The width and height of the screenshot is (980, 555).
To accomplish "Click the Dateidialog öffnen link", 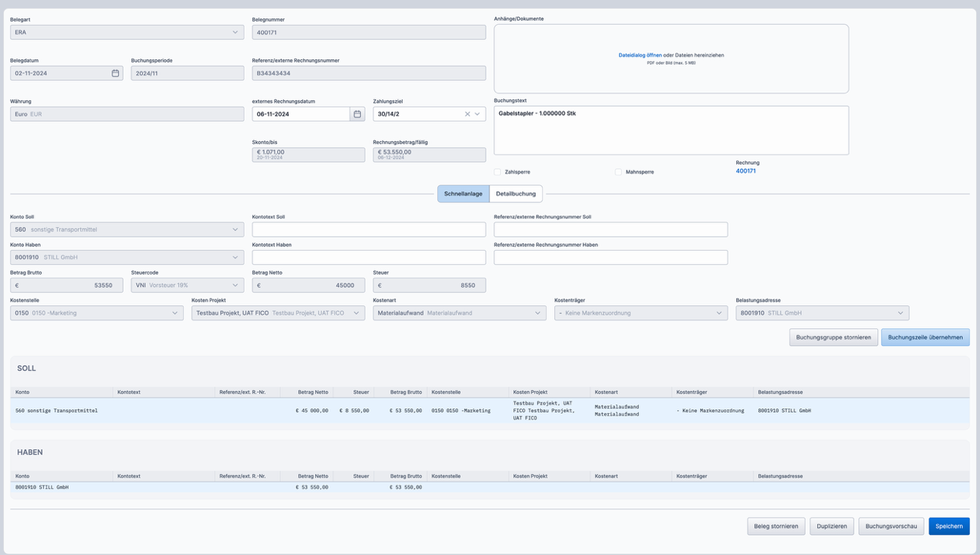I will (640, 56).
